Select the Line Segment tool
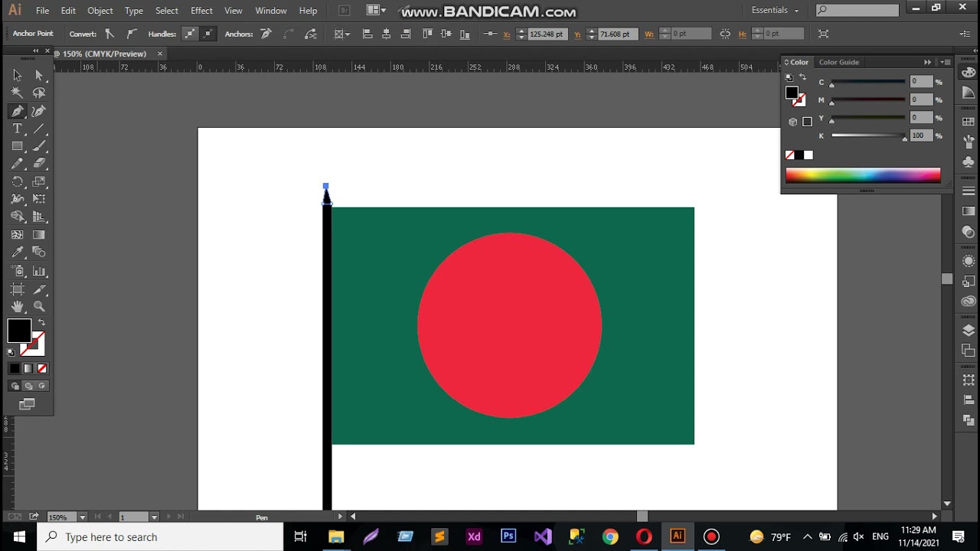The height and width of the screenshot is (551, 980). 39,129
